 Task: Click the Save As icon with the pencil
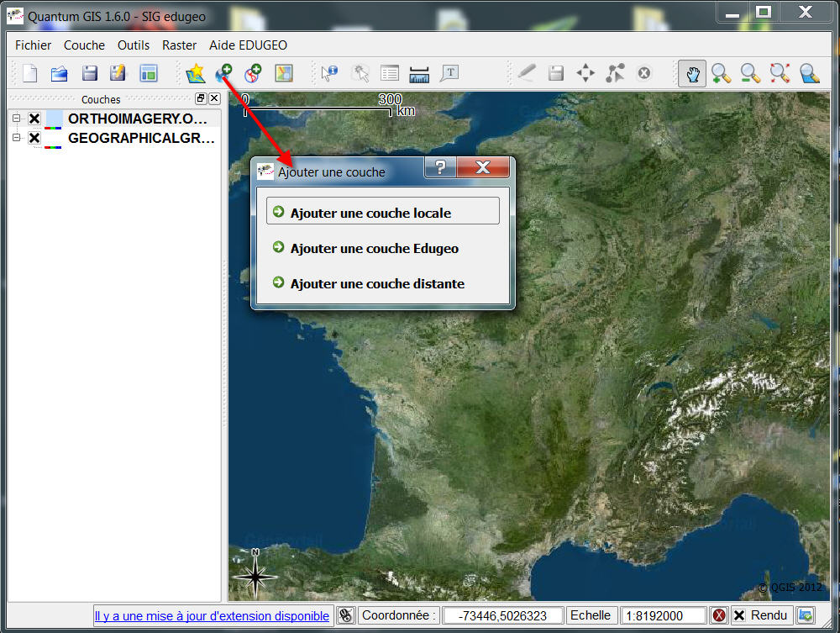click(118, 73)
